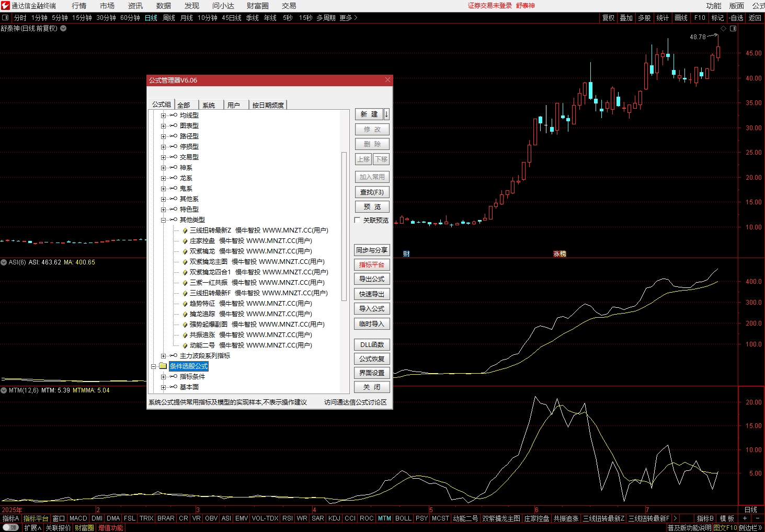
Task: Click the 扩展 expand button at bottom
Action: (x=32, y=528)
